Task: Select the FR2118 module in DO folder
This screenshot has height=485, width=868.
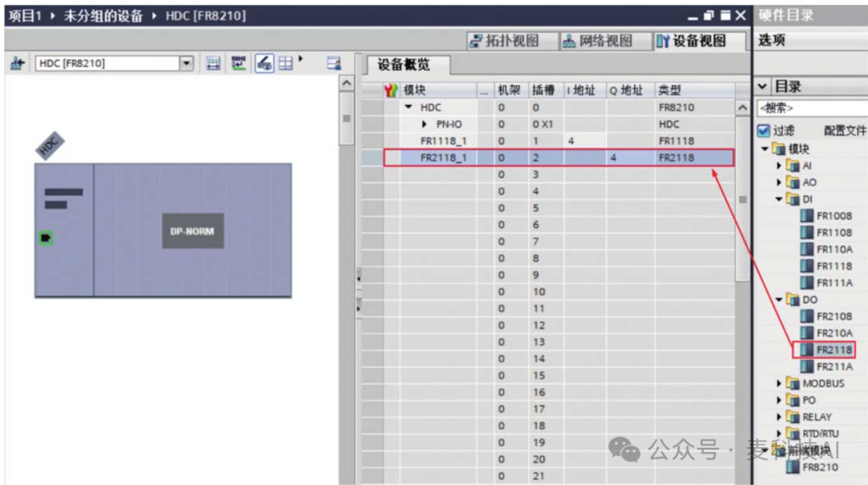Action: click(825, 350)
